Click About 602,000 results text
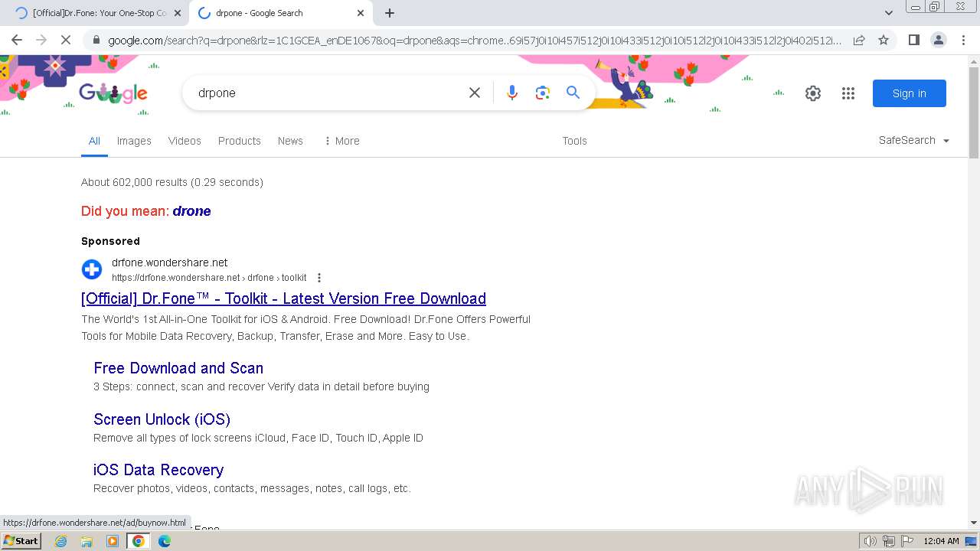The width and height of the screenshot is (980, 551). tap(172, 182)
